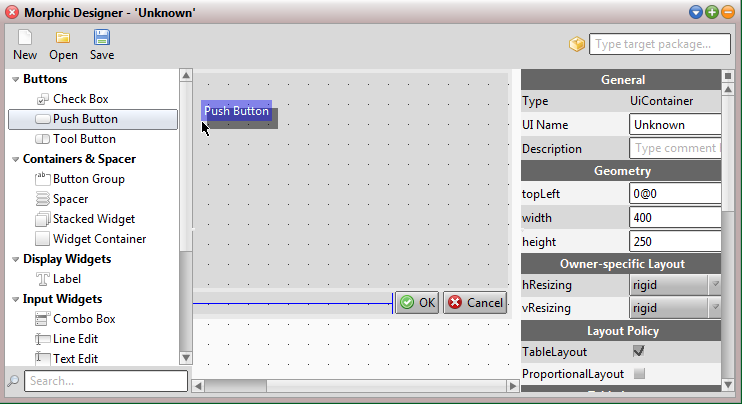Click the UI Name text field
Viewport: 742px width, 404px height.
[x=675, y=125]
